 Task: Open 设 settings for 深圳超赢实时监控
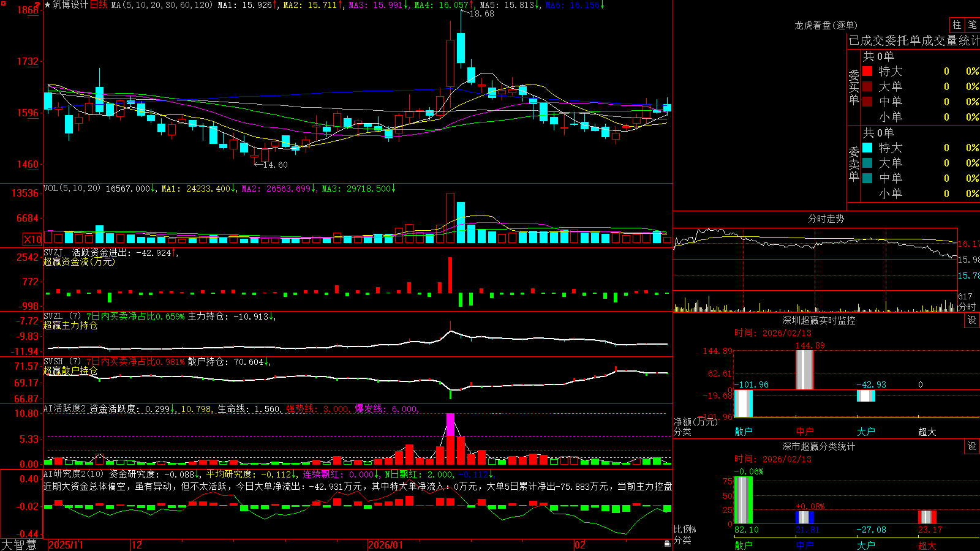point(972,320)
